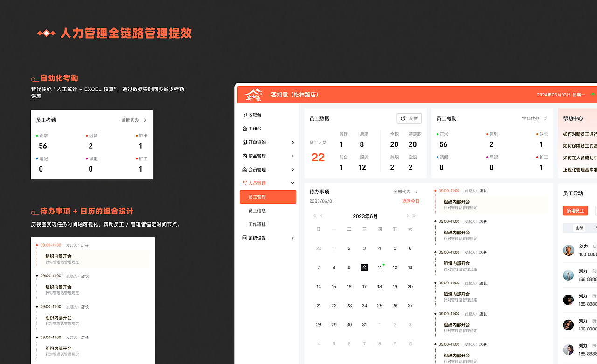The height and width of the screenshot is (364, 597).
Task: Open help article 如何对新员工进行
Action: pos(580,134)
